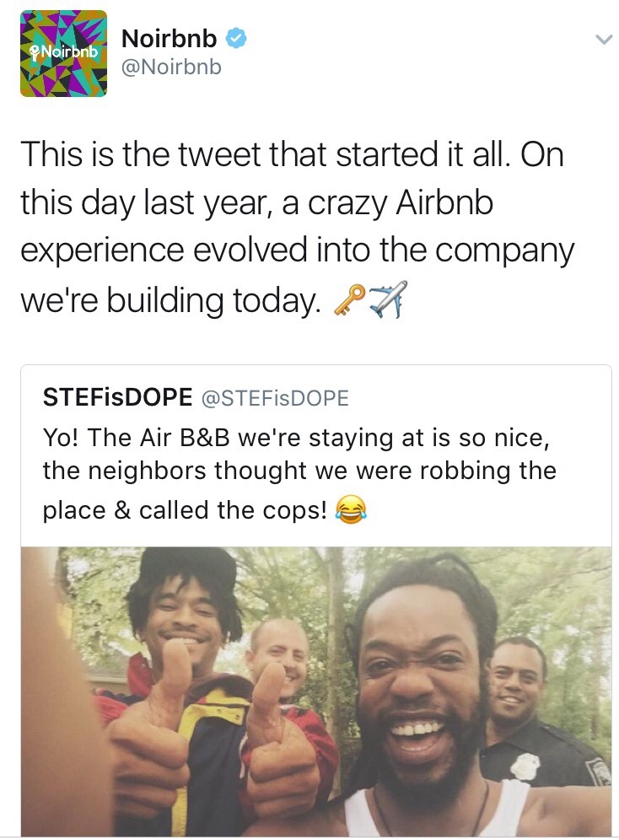The height and width of the screenshot is (840, 619).
Task: Tap the @Noirbnb handle
Action: pos(172,67)
